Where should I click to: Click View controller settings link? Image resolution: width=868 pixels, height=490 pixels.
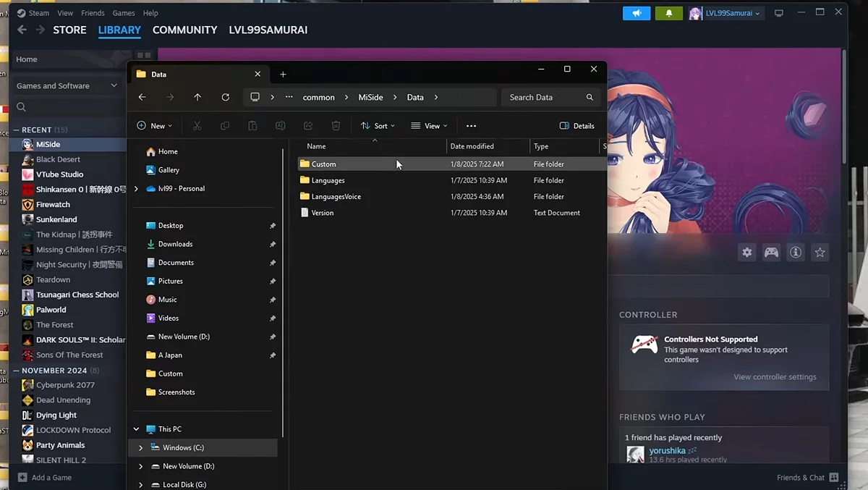[x=775, y=377]
